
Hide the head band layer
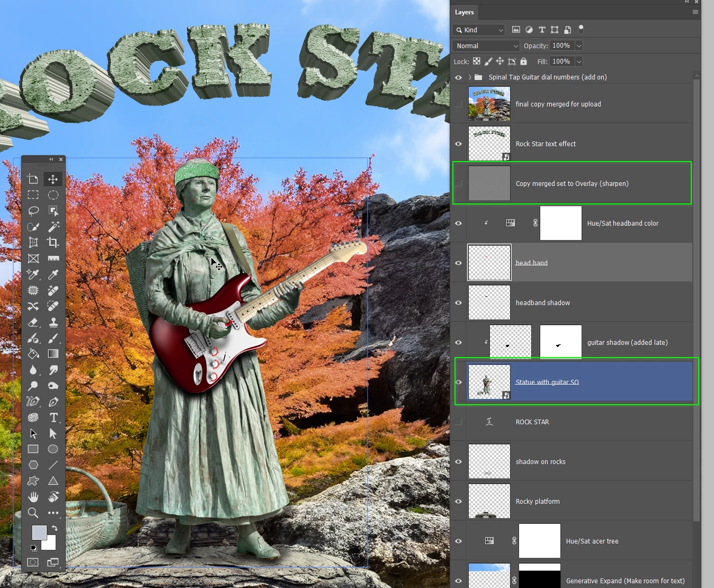point(458,263)
